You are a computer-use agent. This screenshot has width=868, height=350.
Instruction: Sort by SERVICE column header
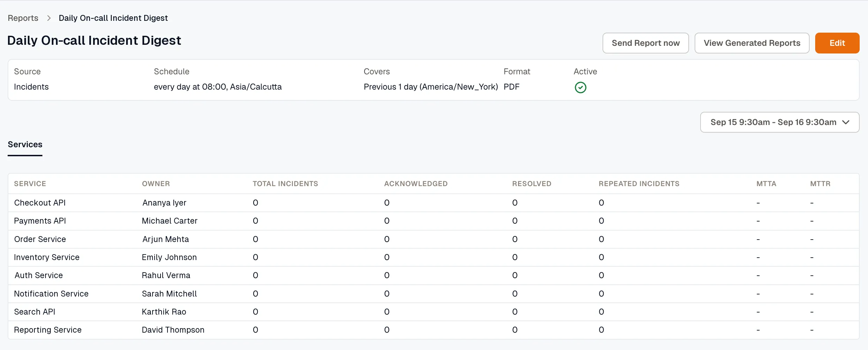tap(30, 184)
